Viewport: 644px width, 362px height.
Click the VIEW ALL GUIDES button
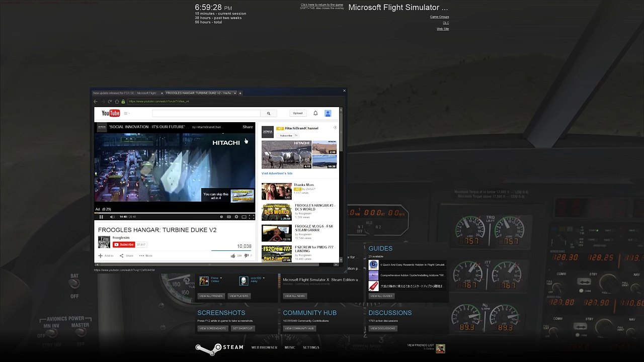click(x=381, y=296)
